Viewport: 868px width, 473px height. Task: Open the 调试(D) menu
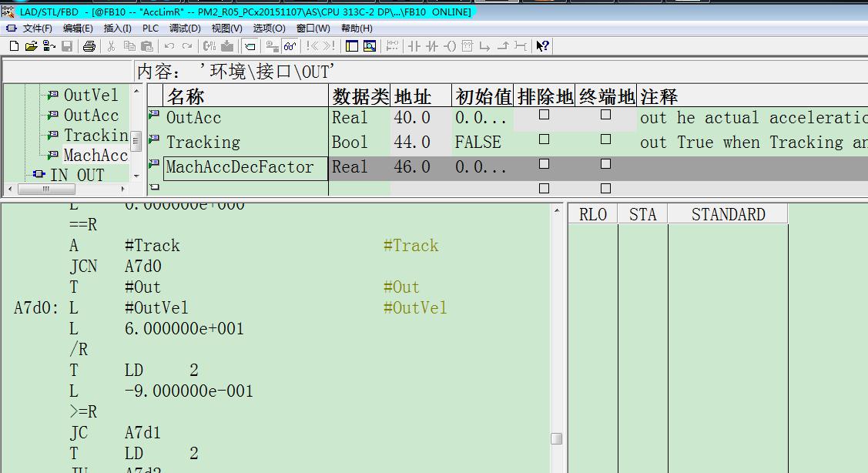[185, 29]
